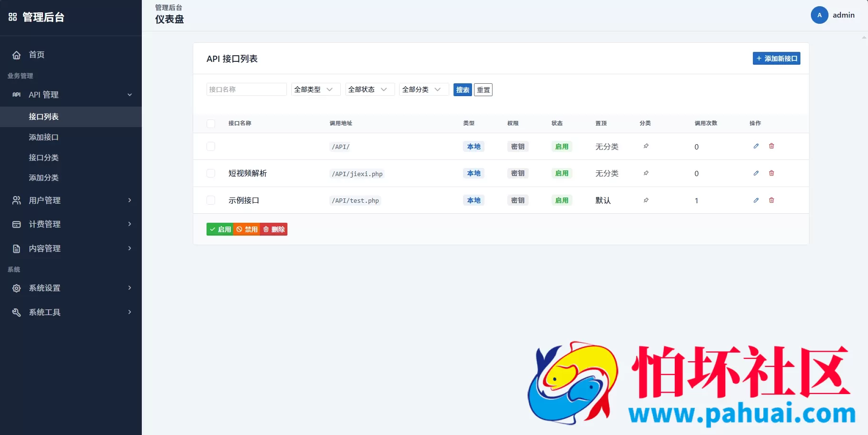Click the 密钥 tag in the 短视频解析 row

pos(518,173)
